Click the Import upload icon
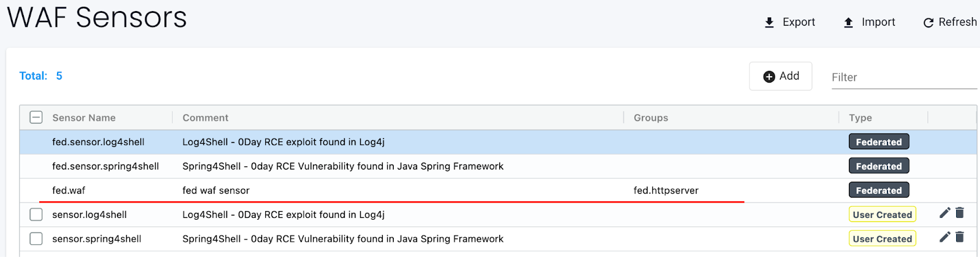The height and width of the screenshot is (257, 980). coord(848,23)
